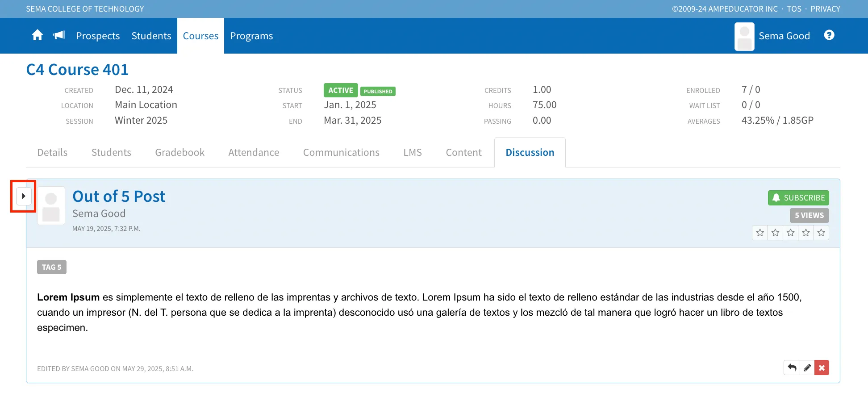Viewport: 868px width, 393px height.
Task: Switch to the Details tab
Action: click(52, 152)
